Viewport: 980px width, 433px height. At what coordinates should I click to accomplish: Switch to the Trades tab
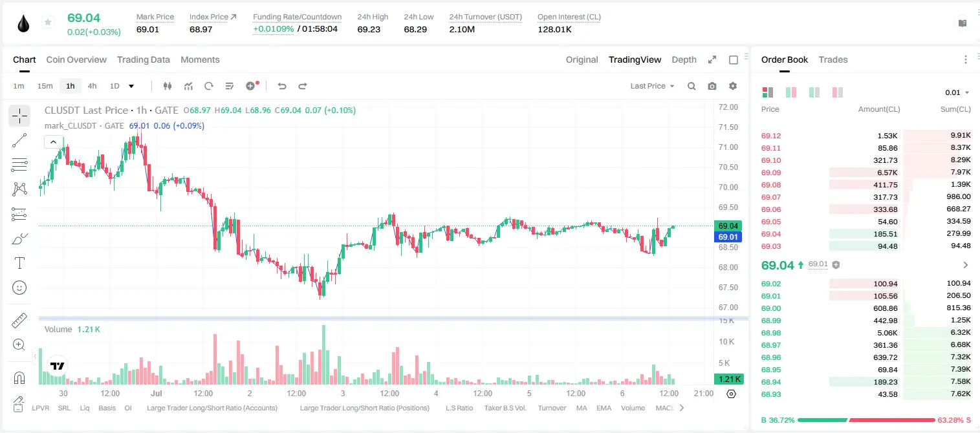pyautogui.click(x=833, y=59)
